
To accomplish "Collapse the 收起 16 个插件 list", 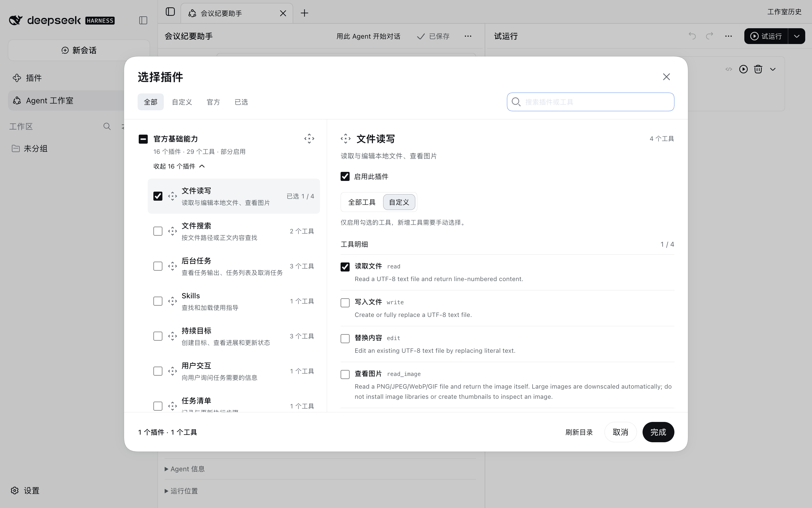I will coord(179,166).
